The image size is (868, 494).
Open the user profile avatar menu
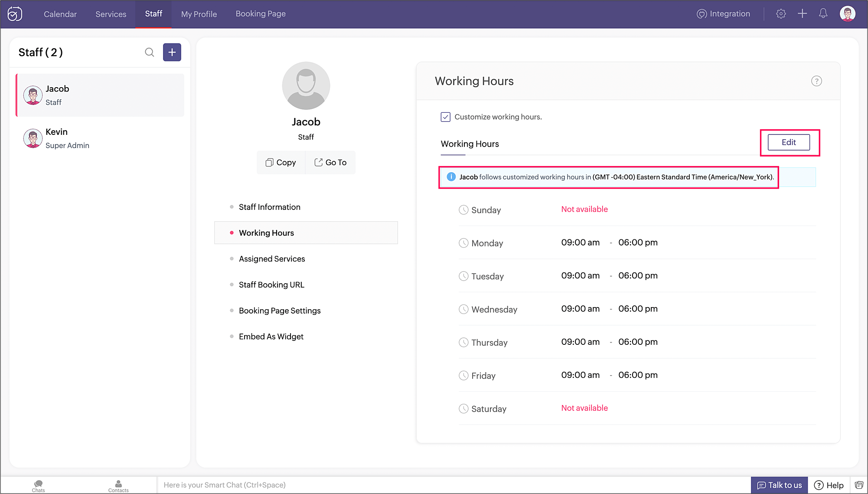[847, 14]
